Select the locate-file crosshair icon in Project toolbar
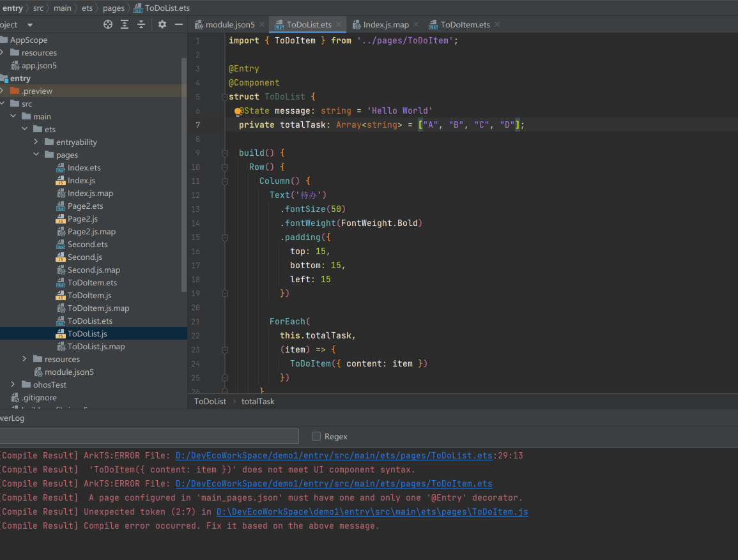Image resolution: width=738 pixels, height=560 pixels. 108,24
